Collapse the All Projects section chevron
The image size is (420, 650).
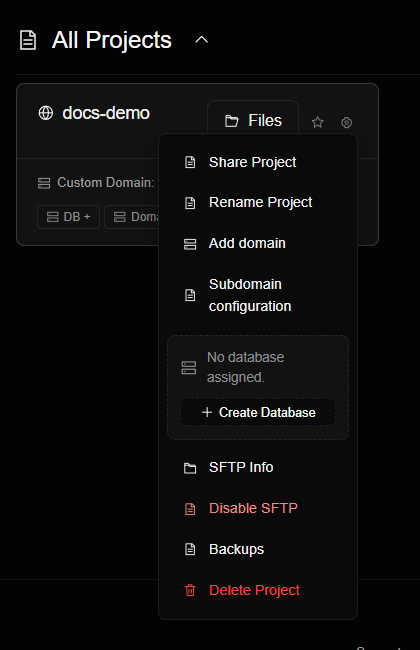point(202,40)
